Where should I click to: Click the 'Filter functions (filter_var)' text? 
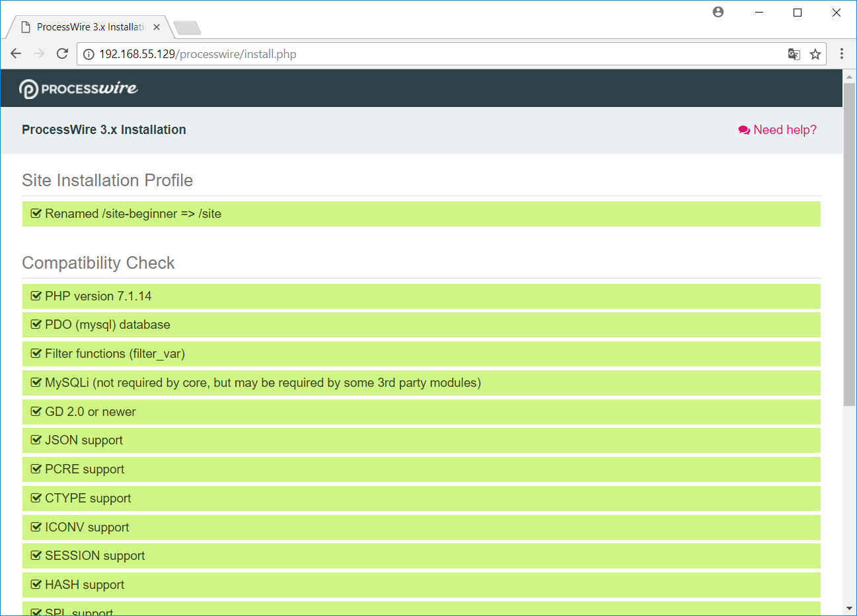115,354
